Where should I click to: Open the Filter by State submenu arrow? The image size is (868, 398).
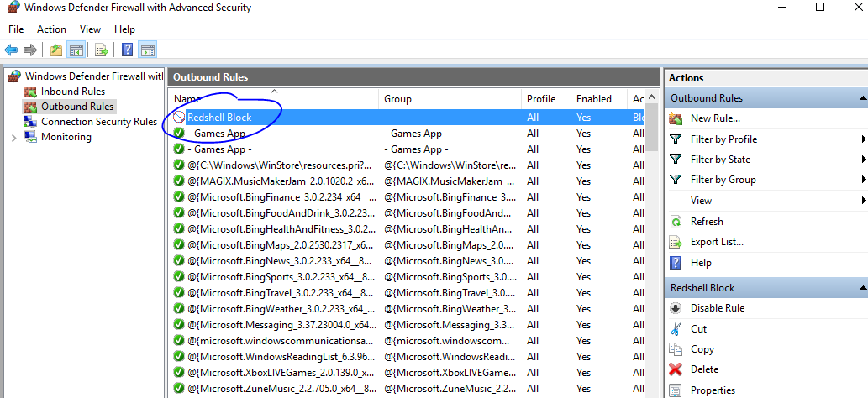coord(863,160)
